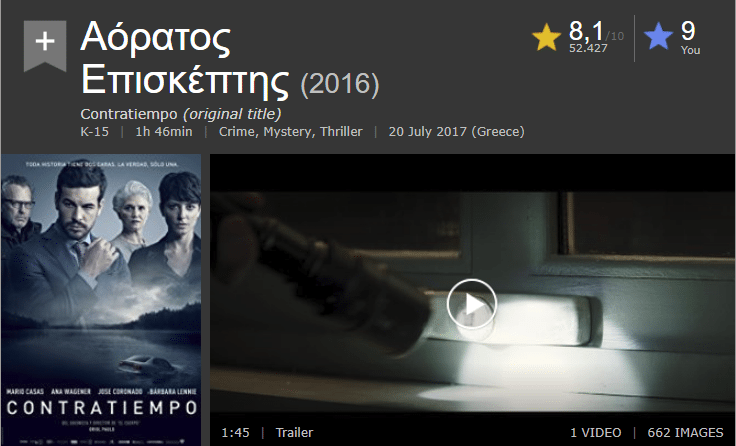Image resolution: width=736 pixels, height=446 pixels.
Task: Add title to watchlist with plus ribbon
Action: click(x=45, y=46)
